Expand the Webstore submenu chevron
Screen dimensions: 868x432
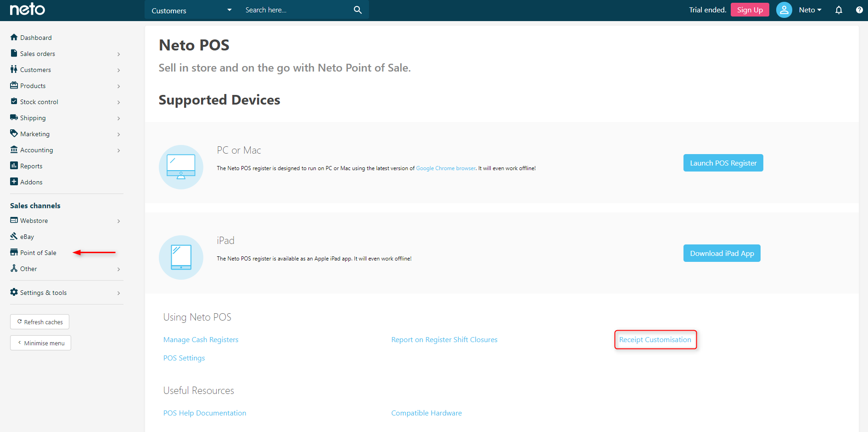[118, 221]
